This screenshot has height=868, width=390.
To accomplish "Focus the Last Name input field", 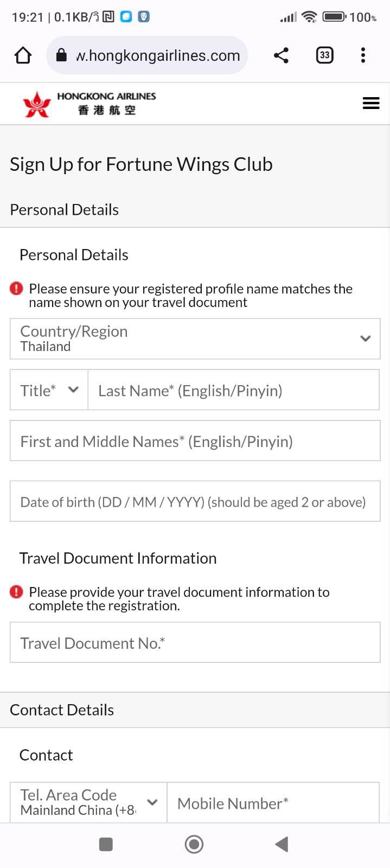I will 233,390.
